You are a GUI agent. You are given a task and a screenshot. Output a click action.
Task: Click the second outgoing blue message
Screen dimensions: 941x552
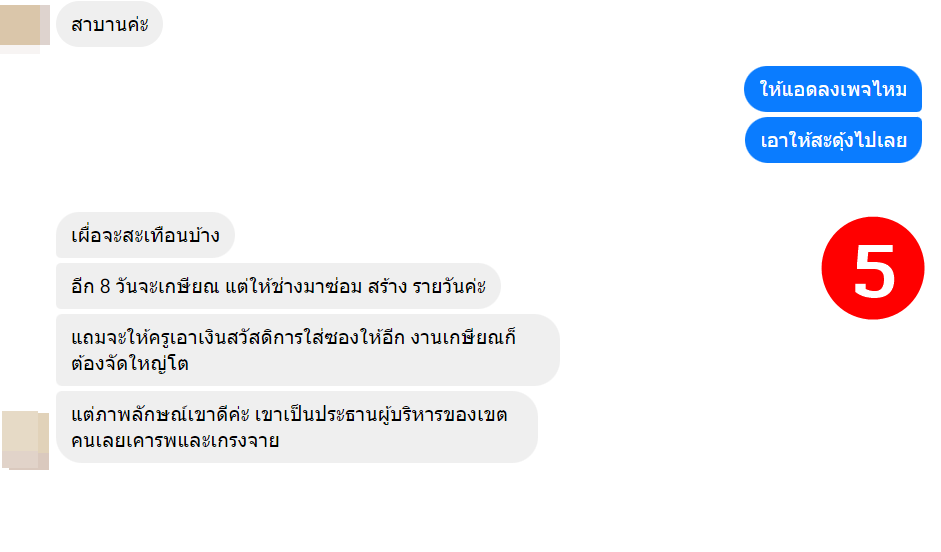point(832,140)
